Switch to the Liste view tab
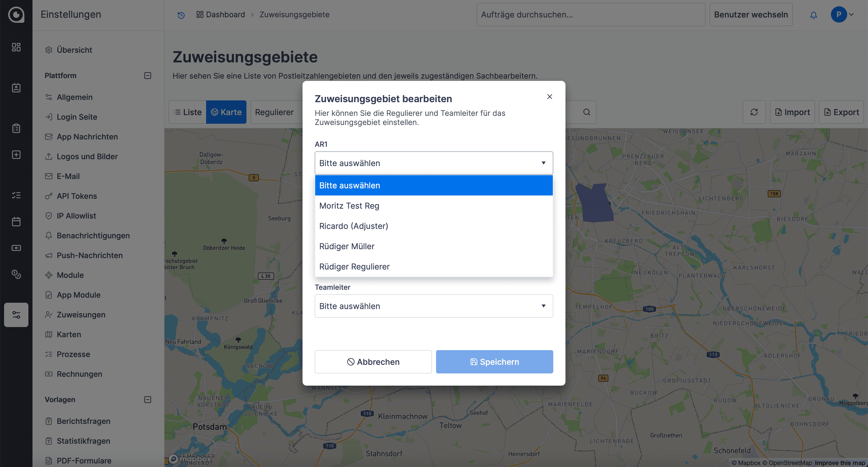 coord(187,112)
